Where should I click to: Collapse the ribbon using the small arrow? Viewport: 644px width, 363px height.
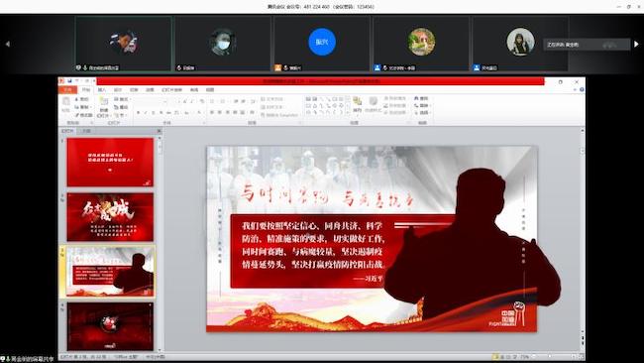(x=575, y=89)
